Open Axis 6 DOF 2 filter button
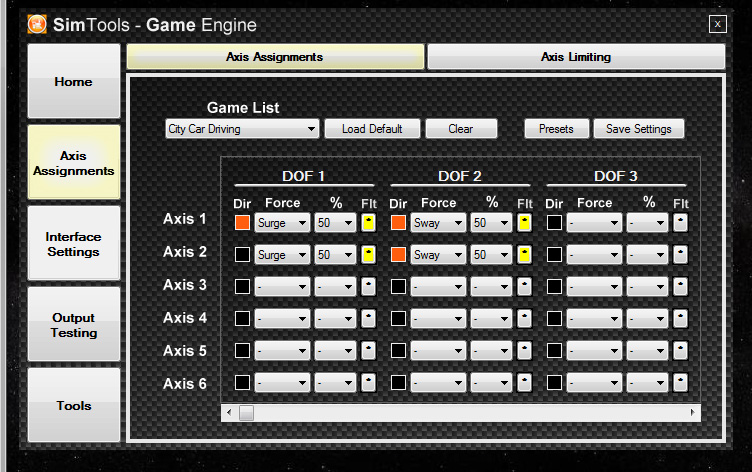Screen dimensions: 752x472 (x=524, y=383)
